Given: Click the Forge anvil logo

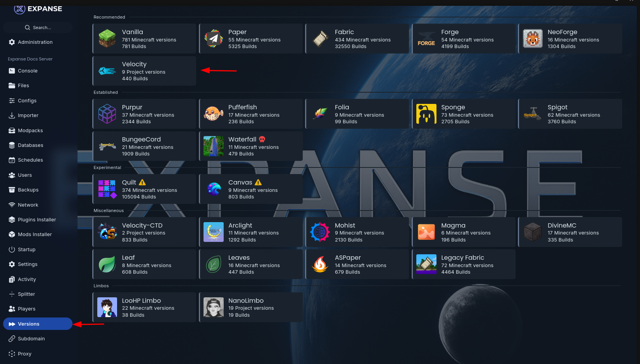Looking at the screenshot, I should pos(426,39).
